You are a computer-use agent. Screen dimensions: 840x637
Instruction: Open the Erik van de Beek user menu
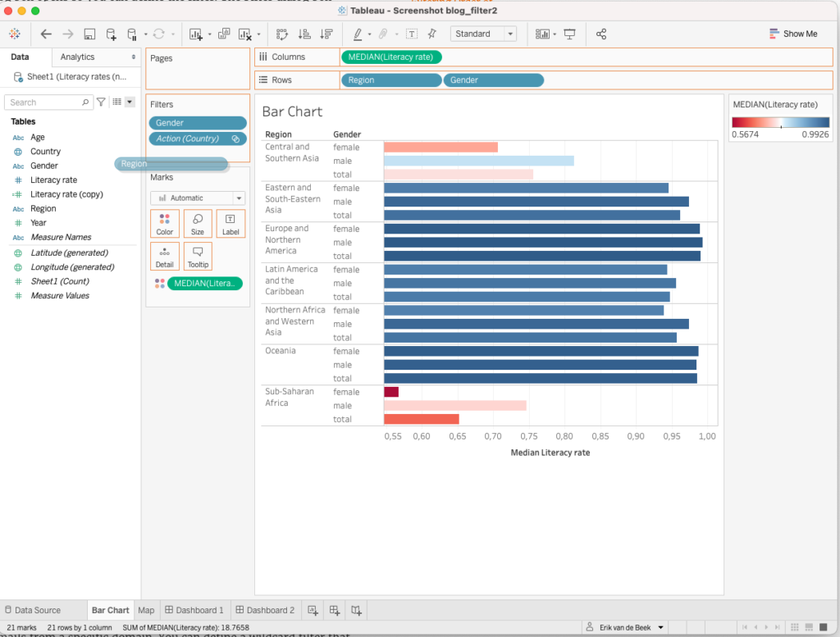point(626,627)
